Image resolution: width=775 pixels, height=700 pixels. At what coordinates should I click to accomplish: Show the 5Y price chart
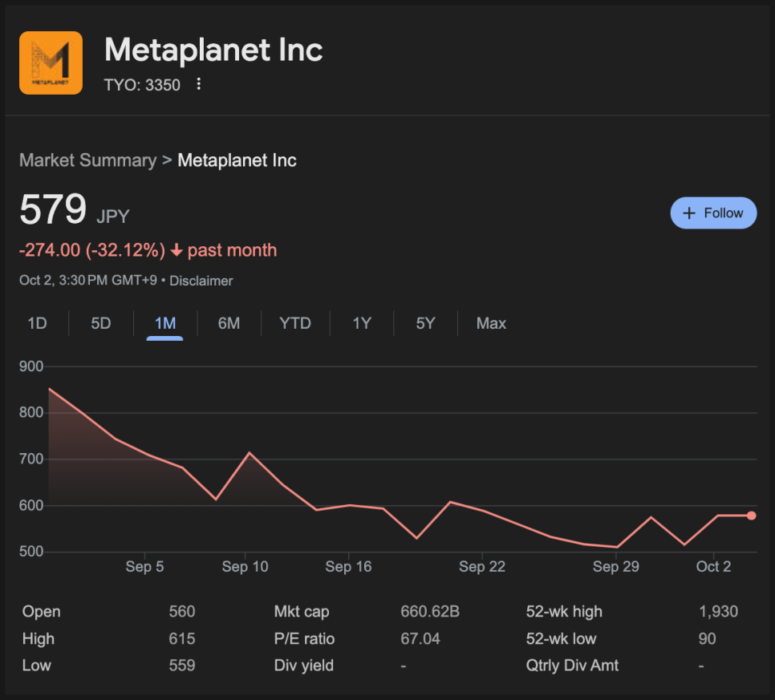pos(425,323)
